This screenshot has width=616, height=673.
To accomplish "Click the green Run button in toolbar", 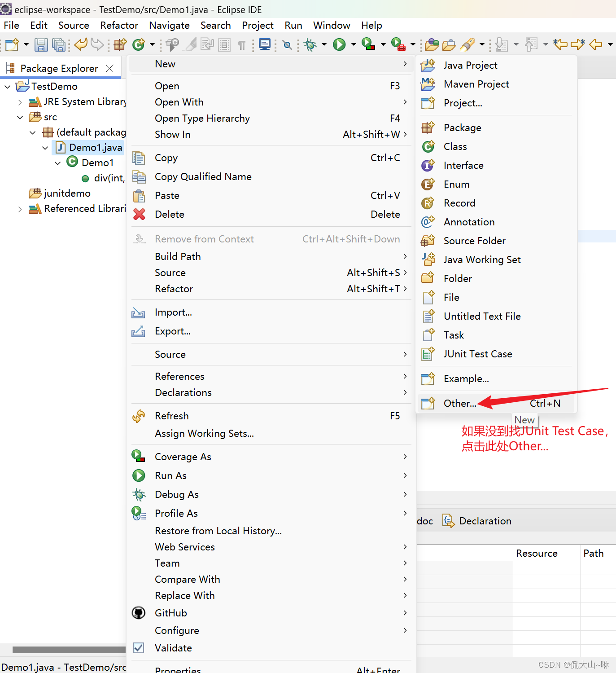I will pos(339,44).
